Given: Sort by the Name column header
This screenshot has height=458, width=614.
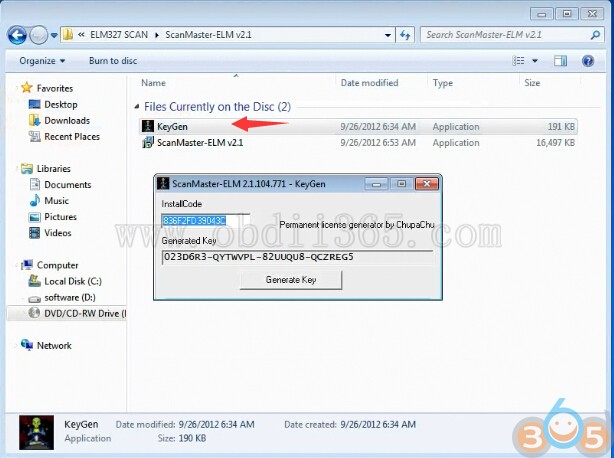Looking at the screenshot, I should (154, 83).
